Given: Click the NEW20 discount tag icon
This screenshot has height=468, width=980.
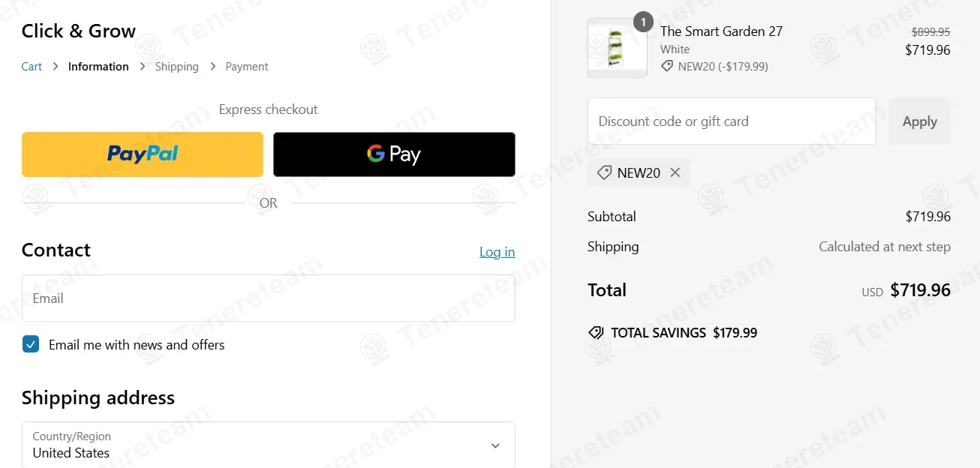Looking at the screenshot, I should click(x=604, y=172).
